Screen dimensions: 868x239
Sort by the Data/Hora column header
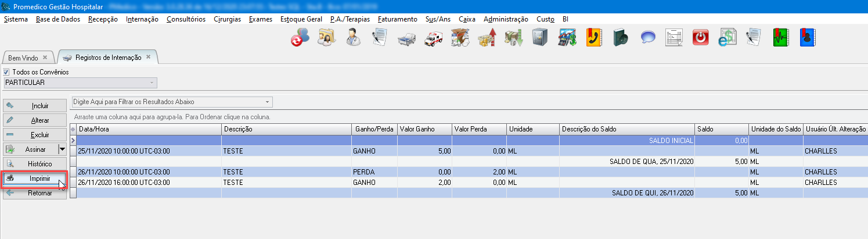point(148,129)
